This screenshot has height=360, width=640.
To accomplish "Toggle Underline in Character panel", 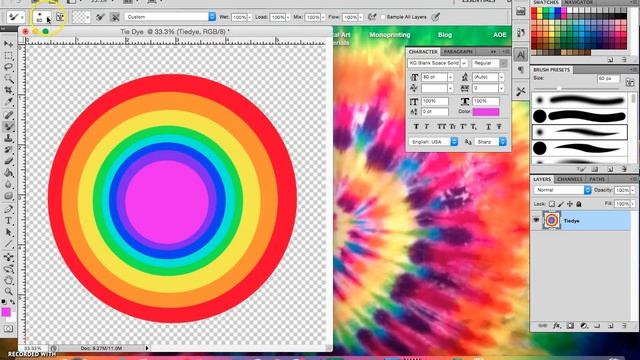I will tap(488, 127).
